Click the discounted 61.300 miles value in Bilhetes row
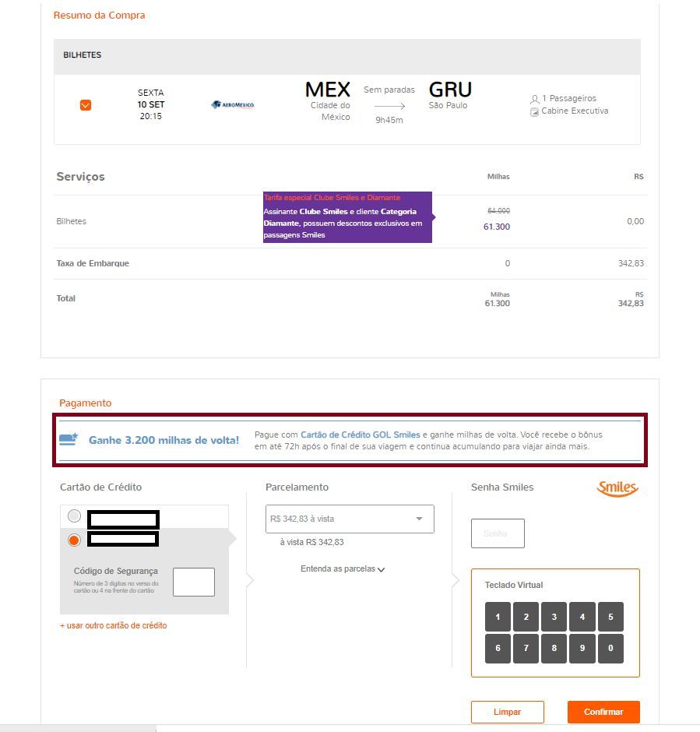Image resolution: width=700 pixels, height=732 pixels. click(497, 227)
